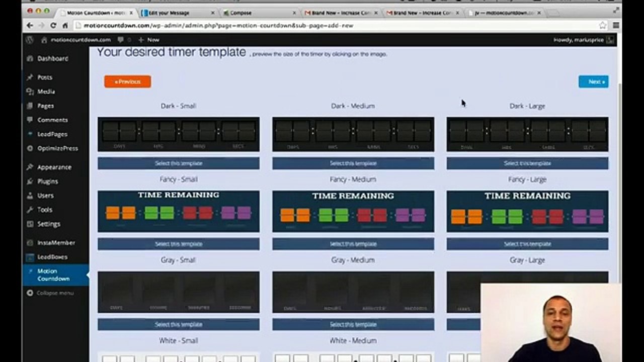The width and height of the screenshot is (644, 362).
Task: Switch to the Motion Countdown browser tab
Action: pos(96,13)
